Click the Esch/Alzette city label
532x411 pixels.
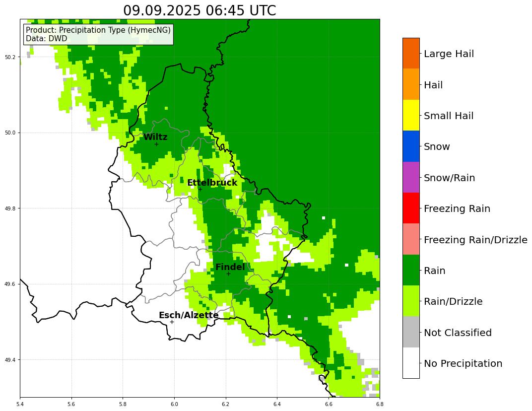click(189, 315)
